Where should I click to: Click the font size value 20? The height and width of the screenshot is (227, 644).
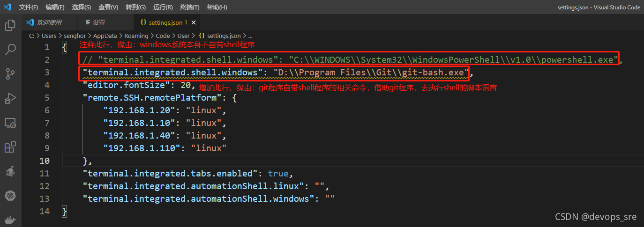(x=185, y=85)
